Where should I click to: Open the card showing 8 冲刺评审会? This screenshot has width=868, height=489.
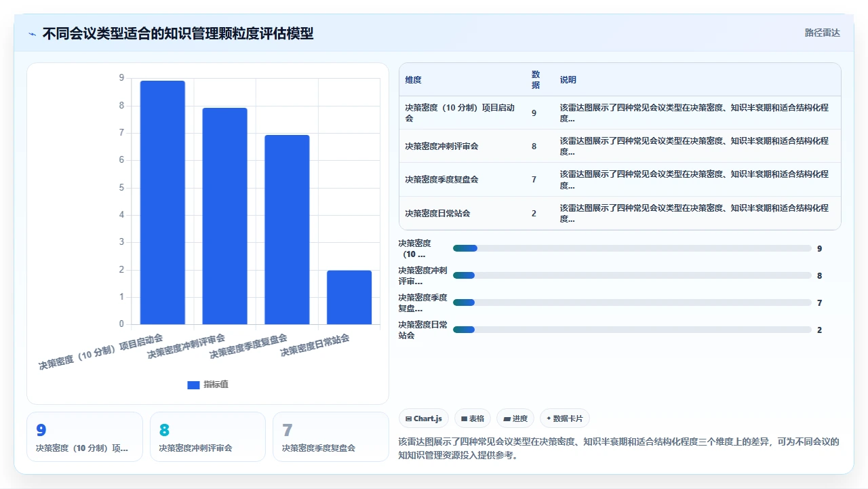[208, 437]
